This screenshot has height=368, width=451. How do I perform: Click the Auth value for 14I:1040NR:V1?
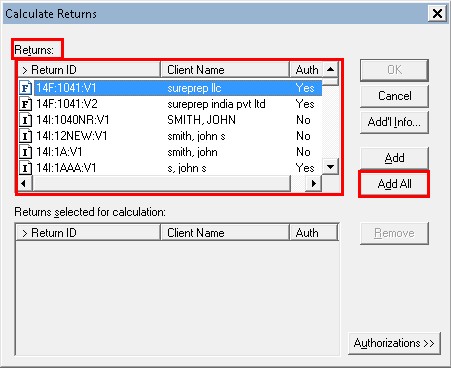coord(303,120)
